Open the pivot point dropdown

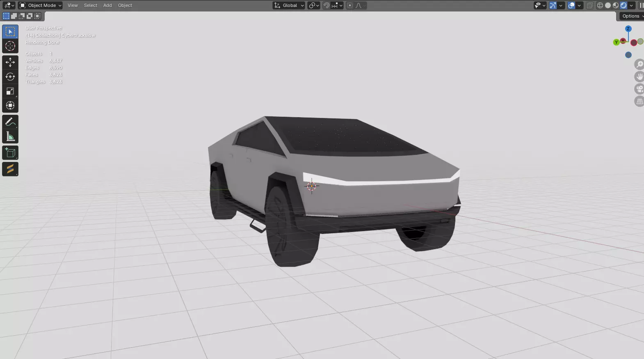314,5
